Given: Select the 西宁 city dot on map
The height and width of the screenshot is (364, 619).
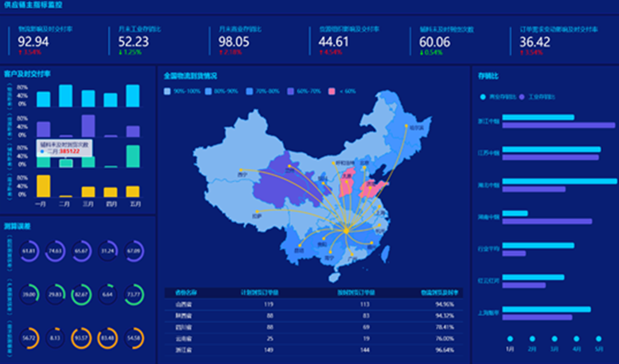Looking at the screenshot, I should tap(241, 170).
